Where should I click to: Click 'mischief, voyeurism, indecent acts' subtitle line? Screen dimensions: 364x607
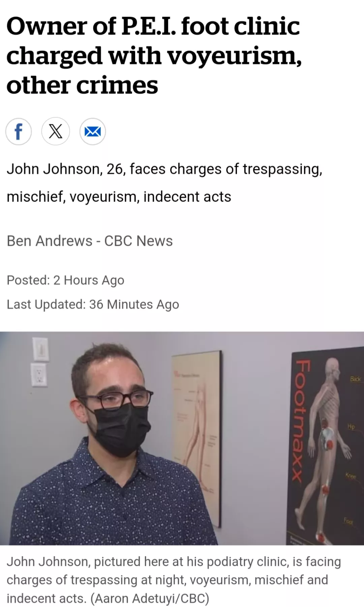119,197
